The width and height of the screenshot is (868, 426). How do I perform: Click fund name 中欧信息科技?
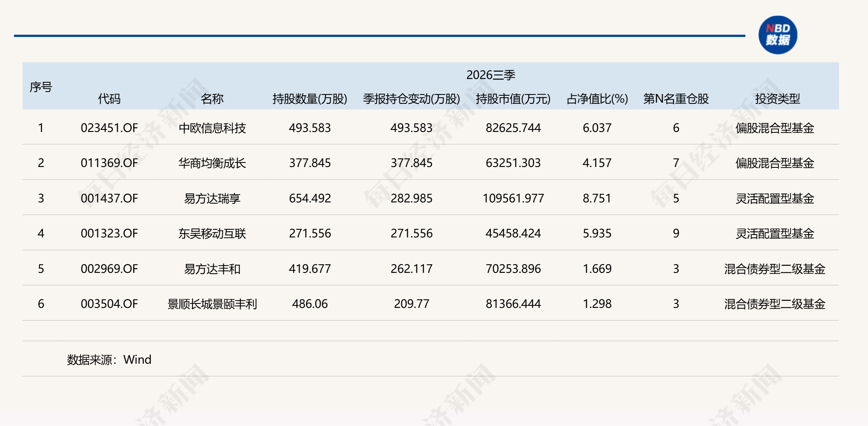coord(212,128)
